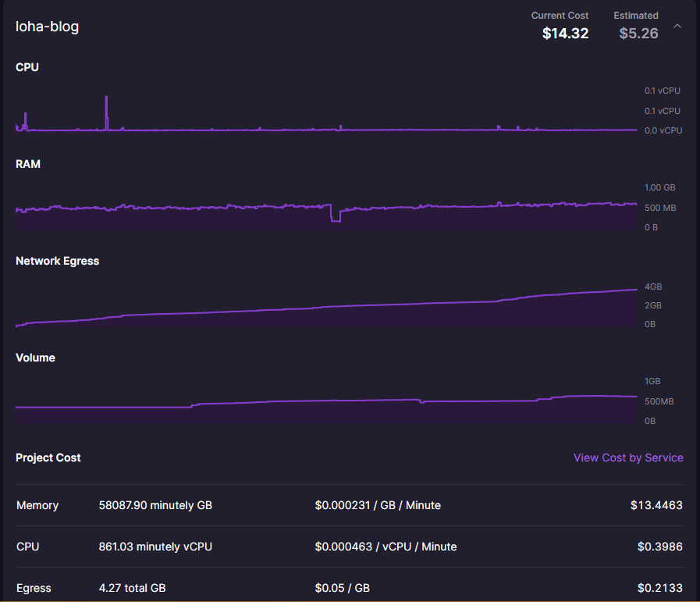Select the $0.000231 / GB / Minute rate

(378, 505)
